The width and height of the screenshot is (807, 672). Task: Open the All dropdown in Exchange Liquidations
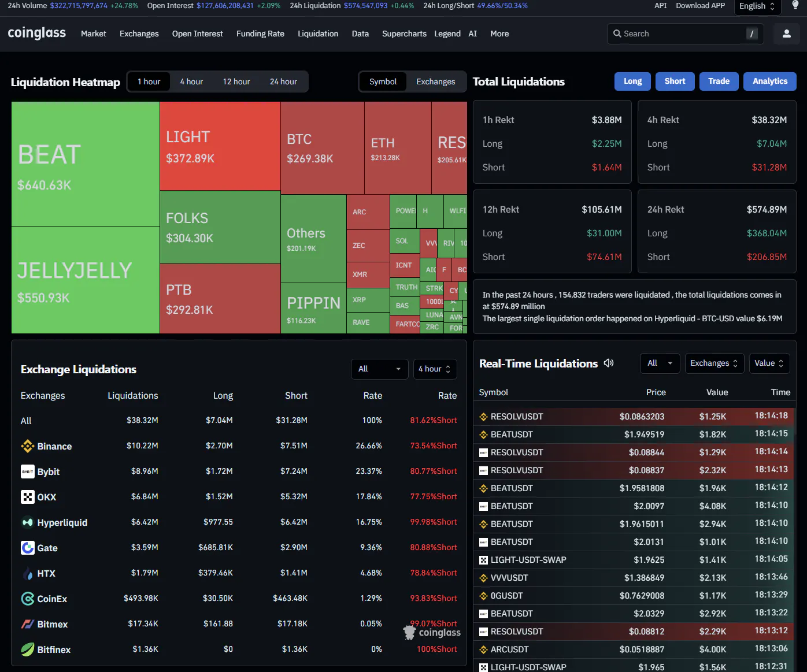coord(379,369)
